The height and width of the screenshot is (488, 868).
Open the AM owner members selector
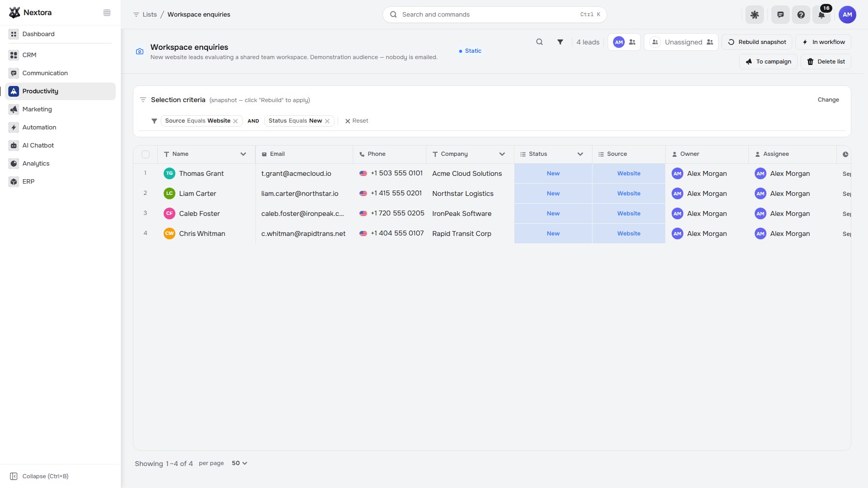624,42
